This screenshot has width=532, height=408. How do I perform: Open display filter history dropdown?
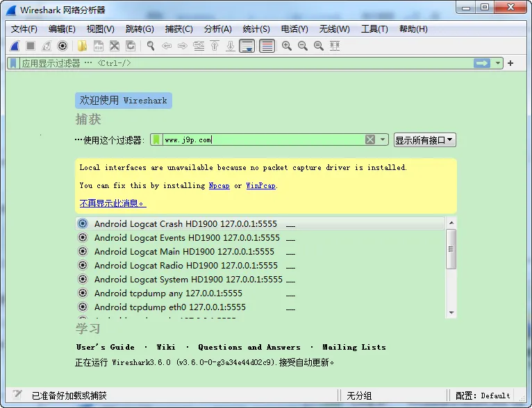coord(498,63)
